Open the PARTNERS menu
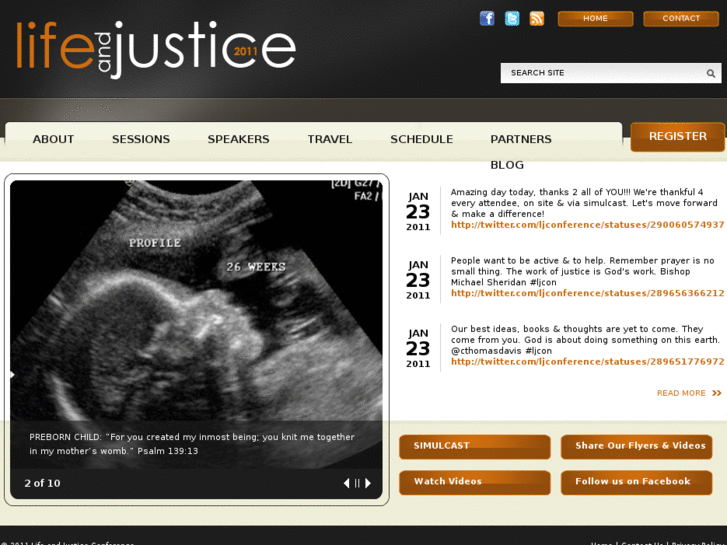The width and height of the screenshot is (727, 545). pyautogui.click(x=521, y=139)
